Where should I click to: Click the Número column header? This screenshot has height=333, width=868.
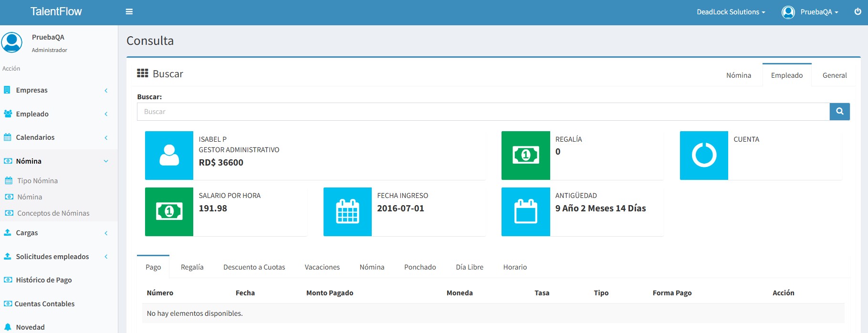click(160, 292)
